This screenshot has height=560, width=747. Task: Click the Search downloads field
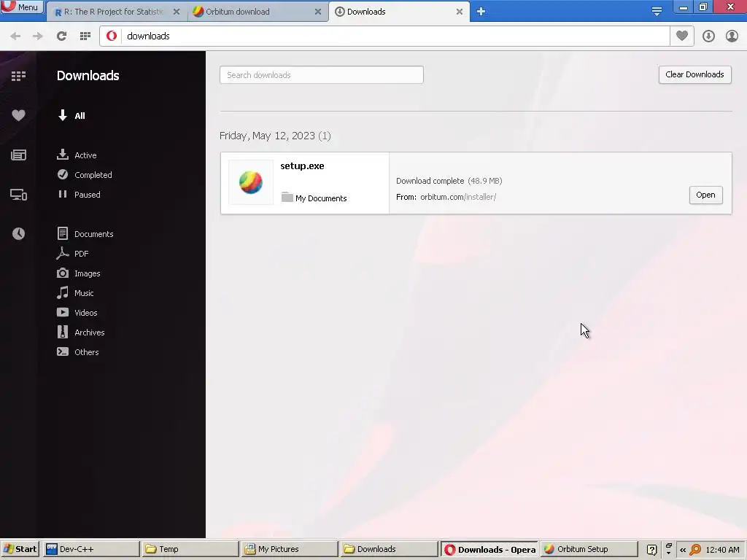tap(322, 75)
